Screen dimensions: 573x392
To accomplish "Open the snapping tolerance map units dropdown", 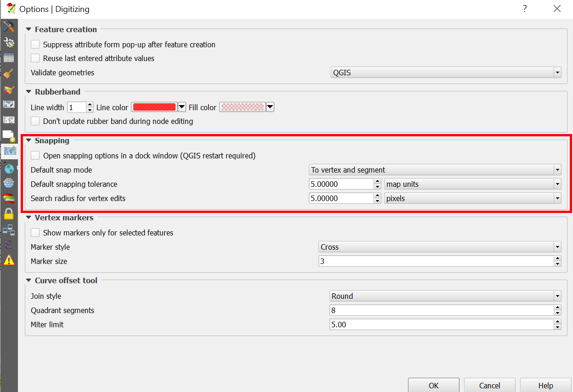I will 473,184.
